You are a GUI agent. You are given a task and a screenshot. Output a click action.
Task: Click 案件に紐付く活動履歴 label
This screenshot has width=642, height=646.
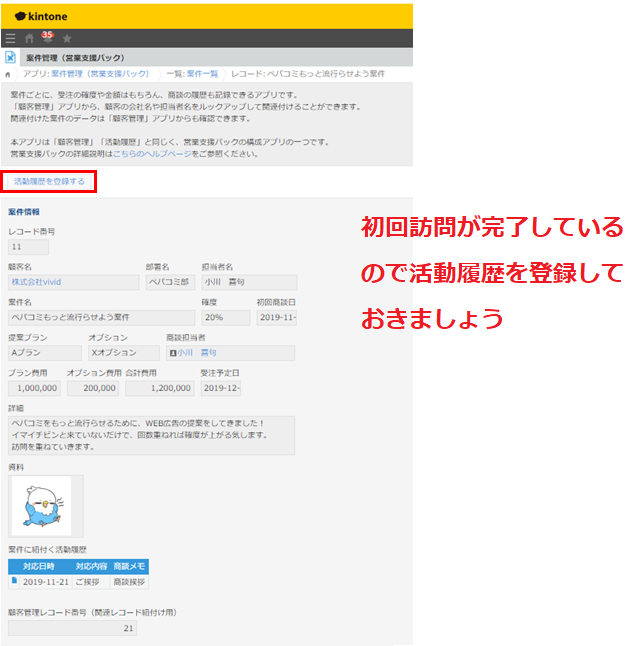point(47,549)
